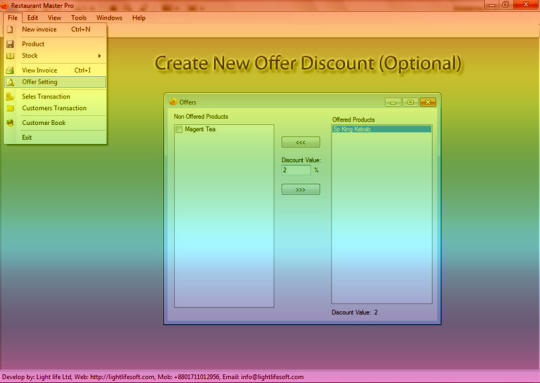Image resolution: width=540 pixels, height=383 pixels.
Task: Open Seles Transaction from the menu
Action: (55, 96)
